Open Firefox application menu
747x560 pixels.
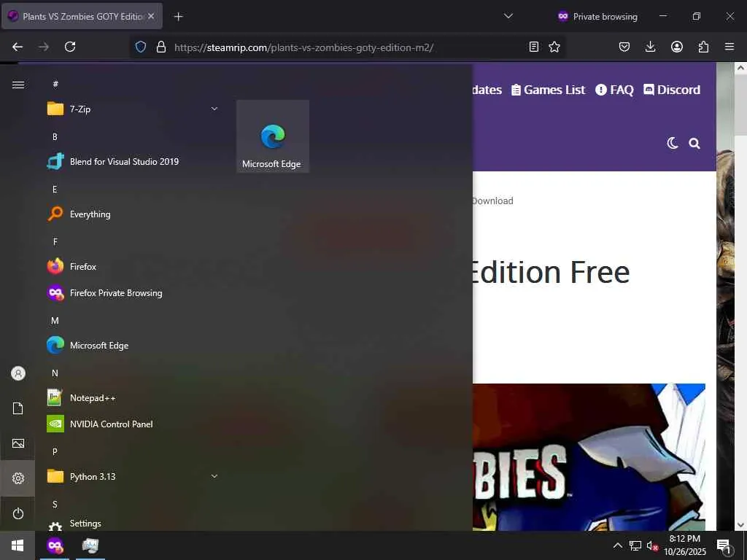729,47
